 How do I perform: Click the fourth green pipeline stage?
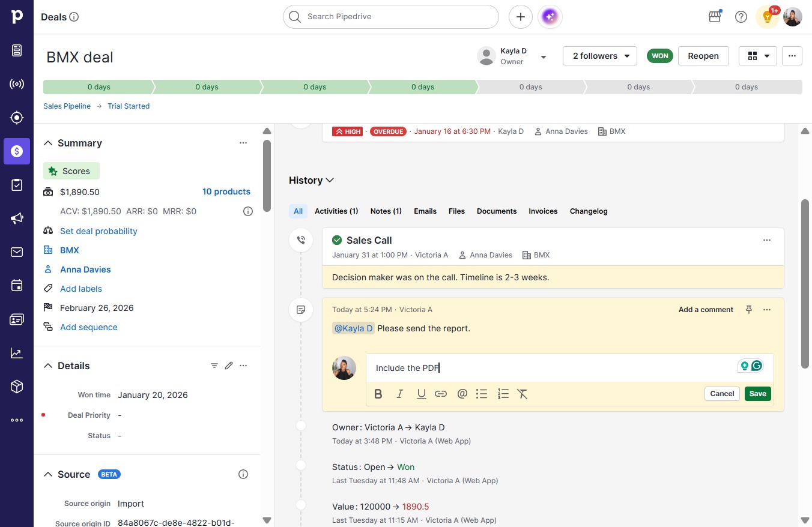[423, 87]
